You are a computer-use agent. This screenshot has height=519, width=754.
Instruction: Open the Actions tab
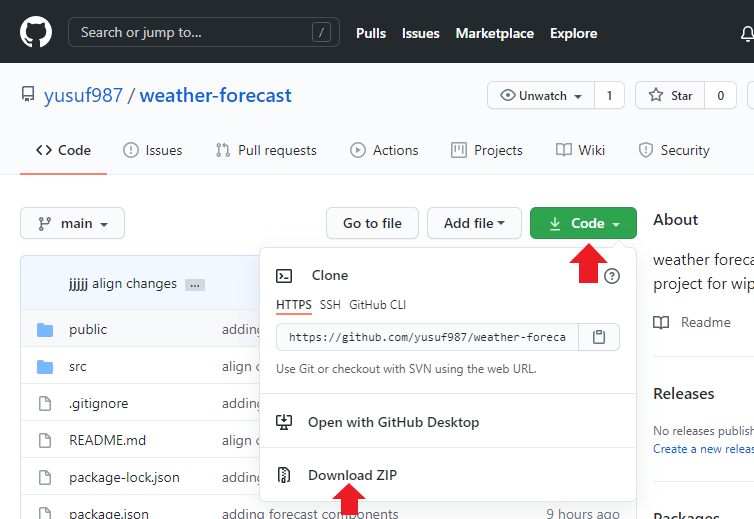pyautogui.click(x=384, y=151)
